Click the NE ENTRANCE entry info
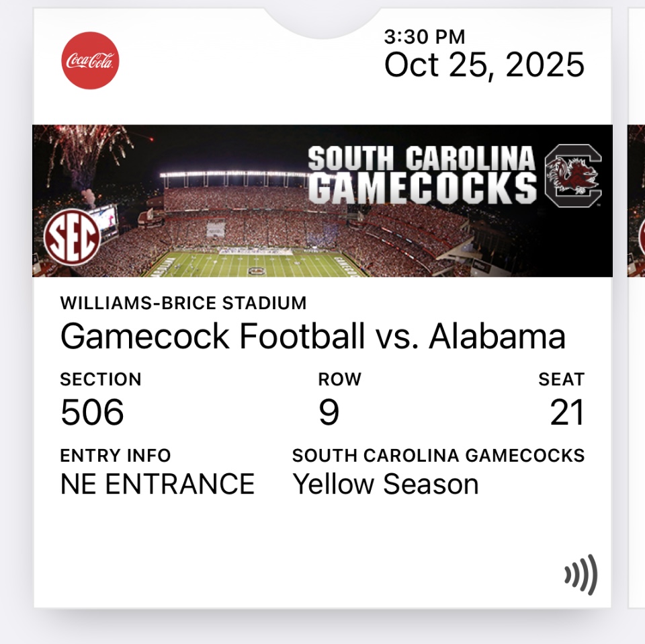645x644 pixels. tap(157, 484)
